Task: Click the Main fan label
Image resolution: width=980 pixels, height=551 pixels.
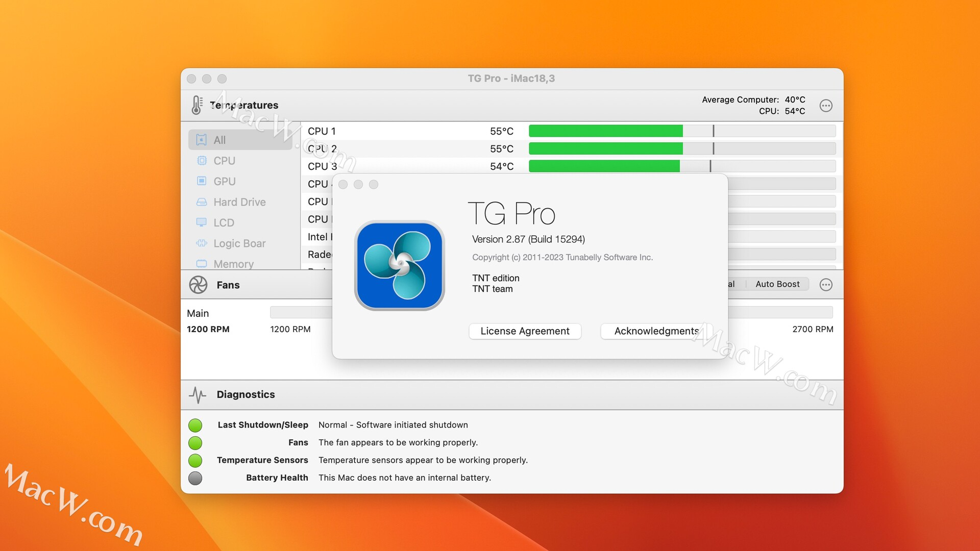Action: pos(198,313)
